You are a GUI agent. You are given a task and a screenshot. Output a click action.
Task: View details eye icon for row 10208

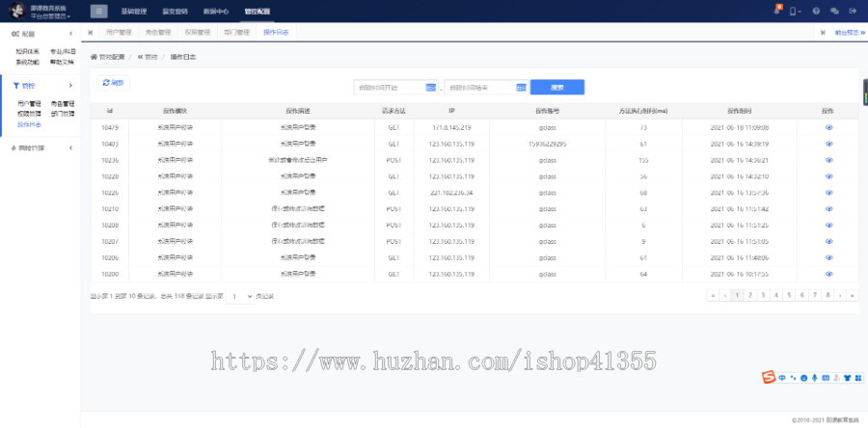point(828,225)
